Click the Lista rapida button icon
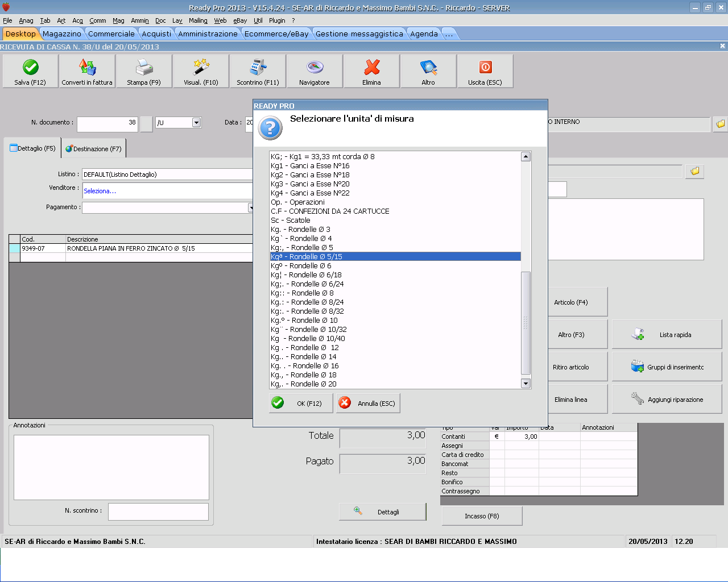 pyautogui.click(x=638, y=335)
